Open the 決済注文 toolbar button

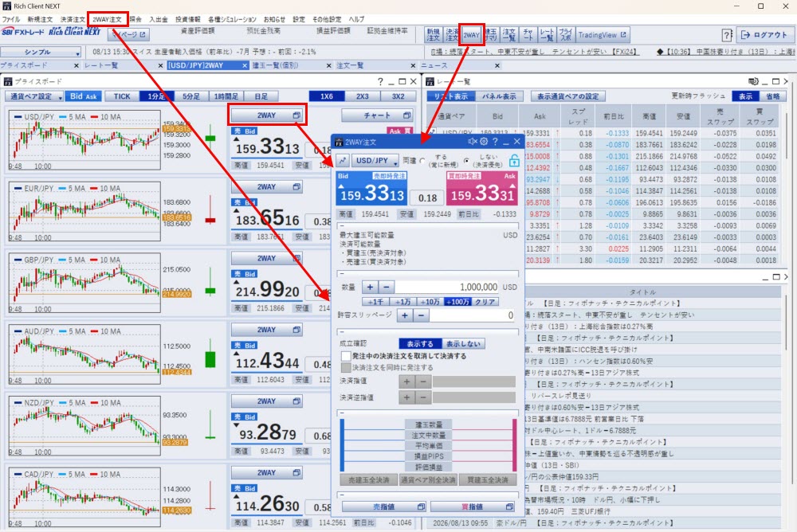pyautogui.click(x=452, y=35)
